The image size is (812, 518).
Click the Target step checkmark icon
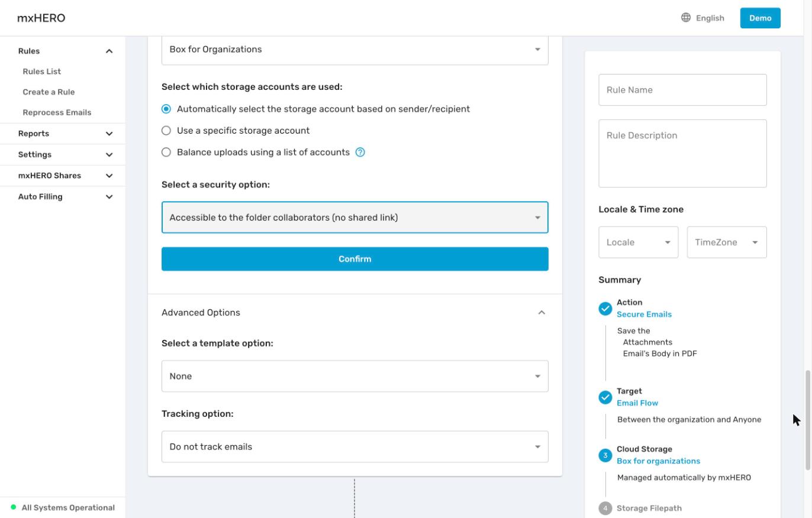605,397
